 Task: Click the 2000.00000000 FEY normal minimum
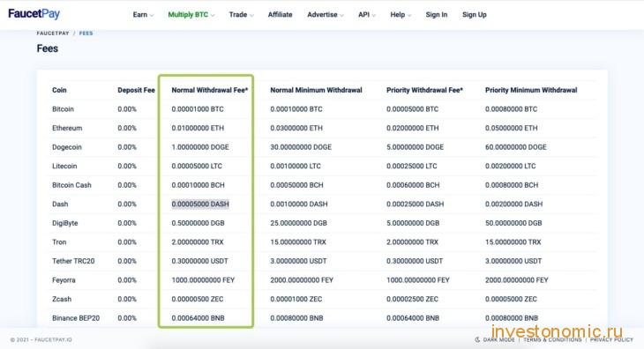(x=302, y=280)
